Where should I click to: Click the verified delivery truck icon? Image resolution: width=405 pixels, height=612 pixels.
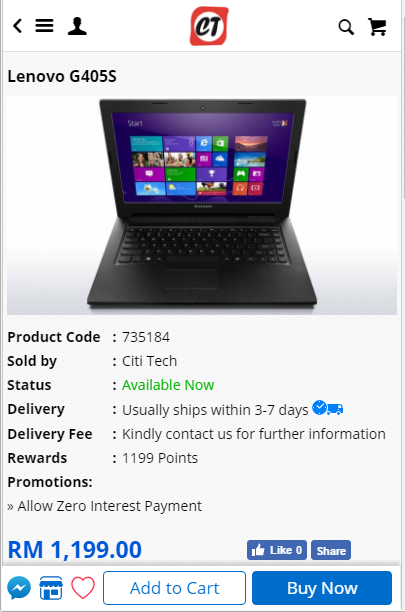click(327, 408)
